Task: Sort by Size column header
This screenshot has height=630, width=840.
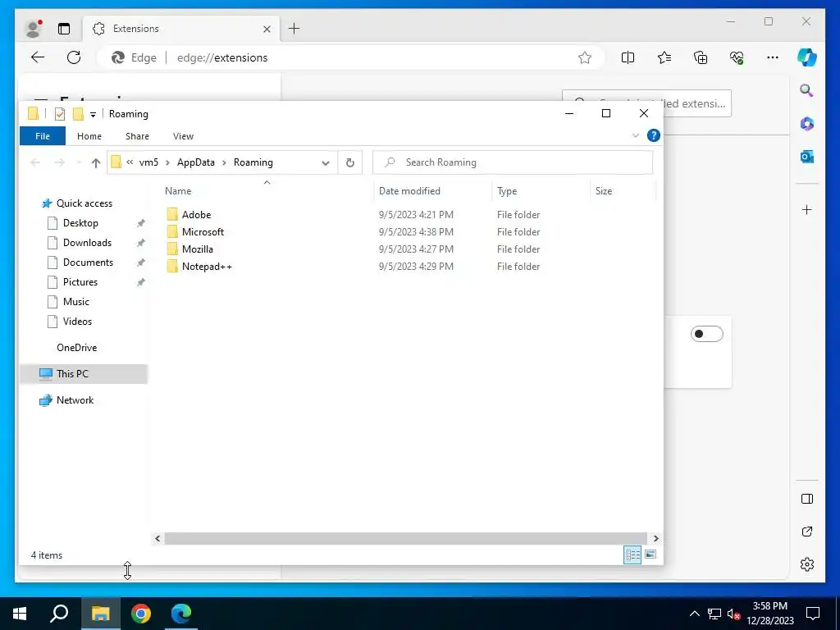Action: [x=603, y=190]
